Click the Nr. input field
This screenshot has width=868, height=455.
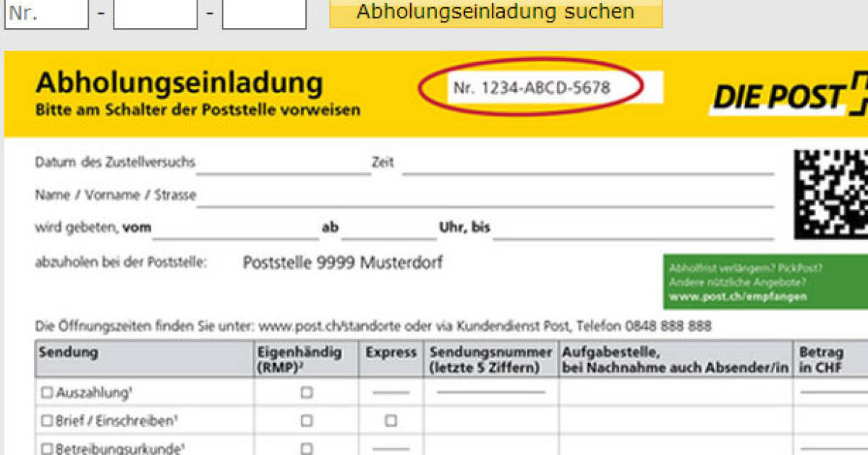(47, 13)
